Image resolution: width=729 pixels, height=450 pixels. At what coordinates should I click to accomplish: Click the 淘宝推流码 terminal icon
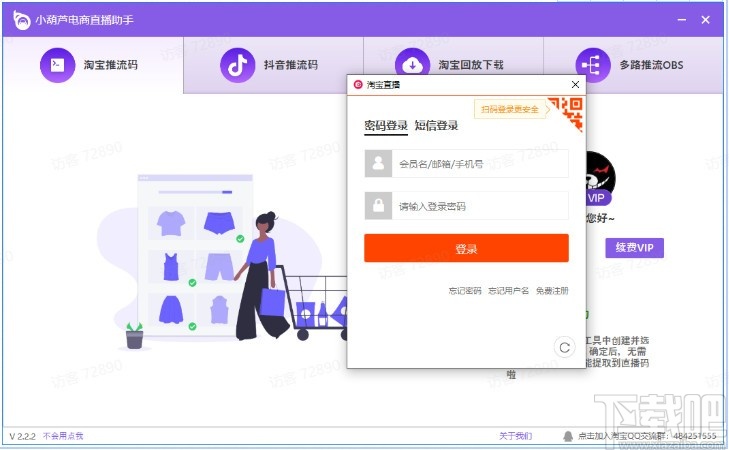[x=58, y=65]
